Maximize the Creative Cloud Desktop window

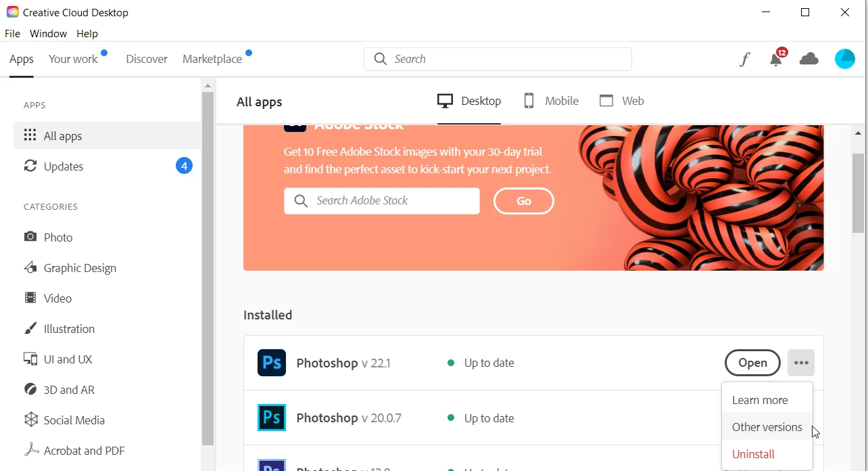[x=805, y=12]
